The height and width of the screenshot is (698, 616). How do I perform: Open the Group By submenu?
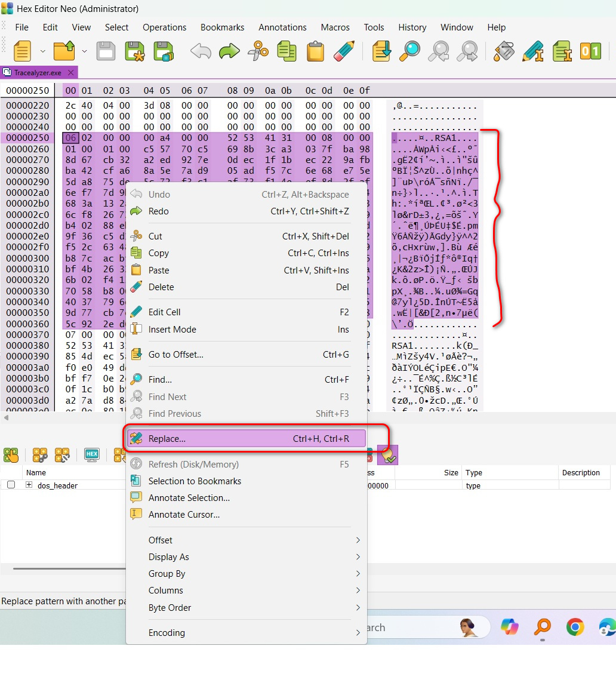point(247,573)
